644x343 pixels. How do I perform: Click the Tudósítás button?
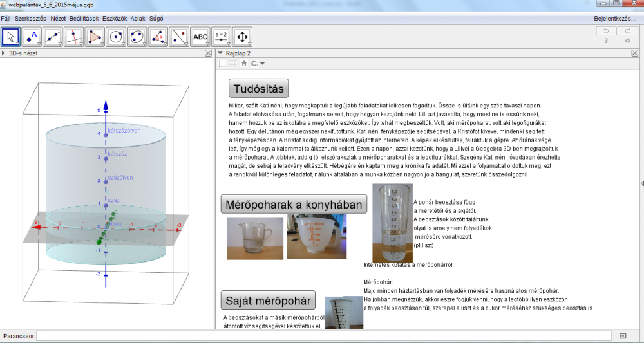(x=259, y=88)
